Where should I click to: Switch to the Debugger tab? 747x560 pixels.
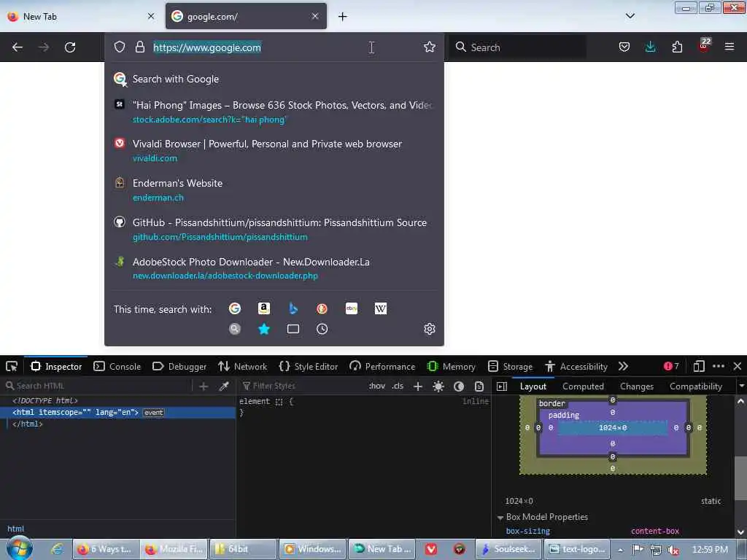[x=179, y=366]
